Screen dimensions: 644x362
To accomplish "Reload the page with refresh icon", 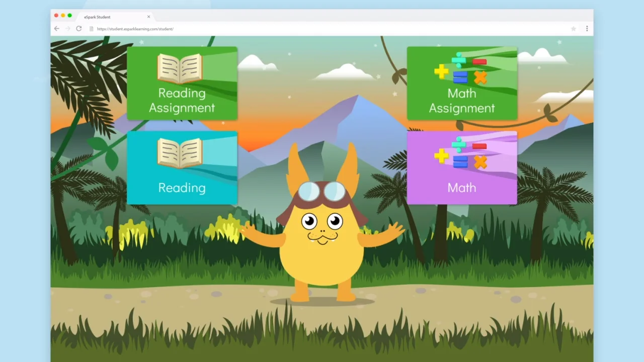I will (x=79, y=29).
